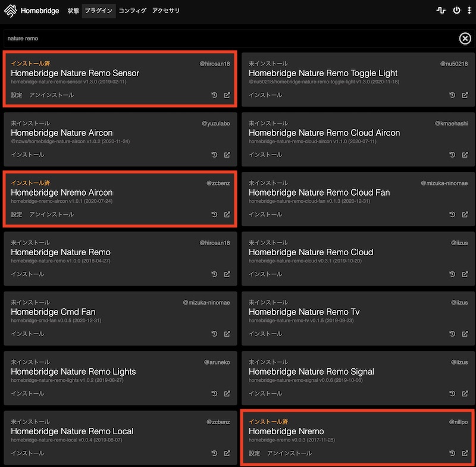The width and height of the screenshot is (476, 467).
Task: Open external link for Homebridge Nature Remo Sensor
Action: (x=227, y=95)
